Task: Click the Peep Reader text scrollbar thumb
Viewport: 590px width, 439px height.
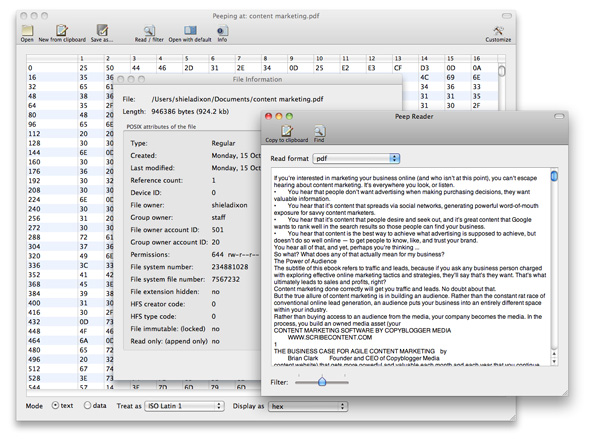Action: 554,176
